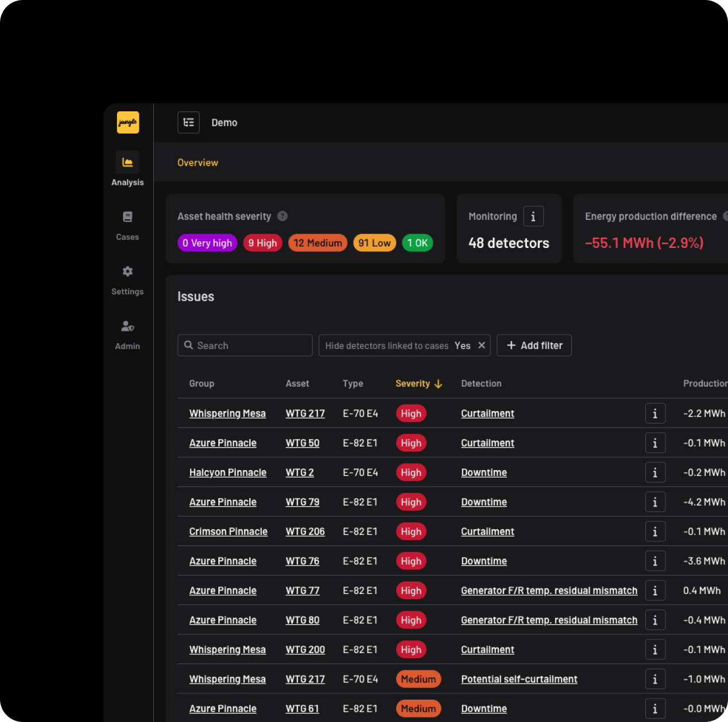The height and width of the screenshot is (722, 728).
Task: Open asset WTG 200 link
Action: (x=305, y=650)
